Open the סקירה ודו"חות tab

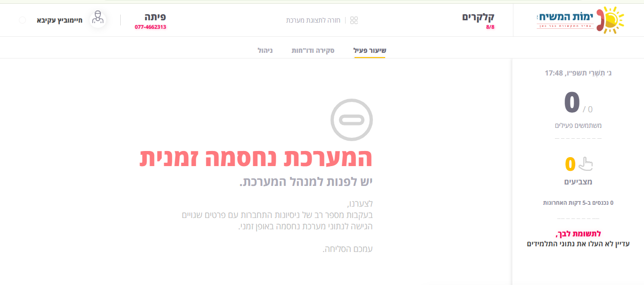pyautogui.click(x=313, y=50)
